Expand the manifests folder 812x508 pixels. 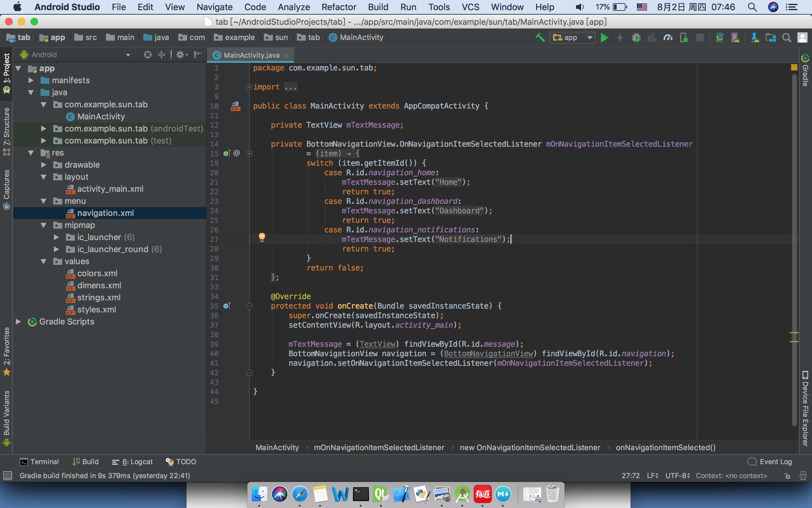pos(31,80)
